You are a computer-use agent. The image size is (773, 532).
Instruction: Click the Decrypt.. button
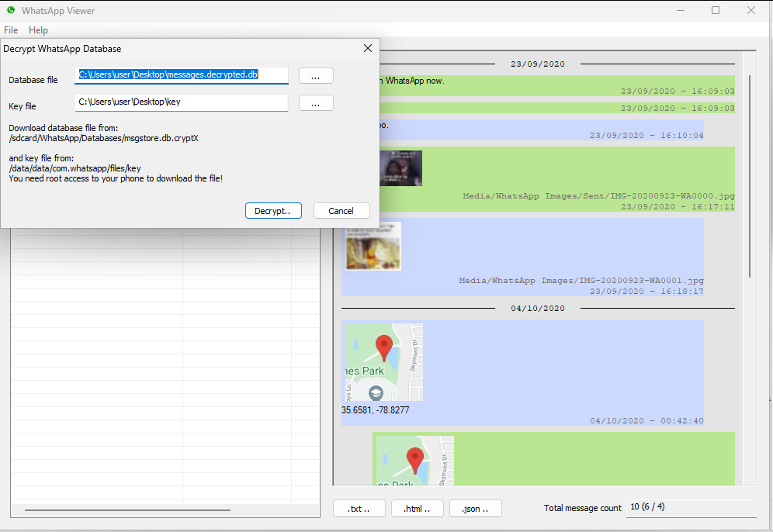coord(273,211)
